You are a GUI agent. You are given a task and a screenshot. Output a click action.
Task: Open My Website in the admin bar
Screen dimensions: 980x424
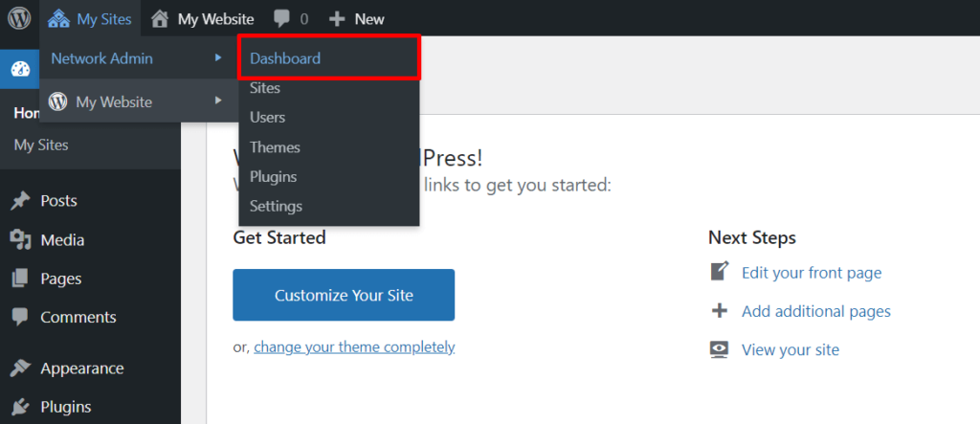(203, 19)
